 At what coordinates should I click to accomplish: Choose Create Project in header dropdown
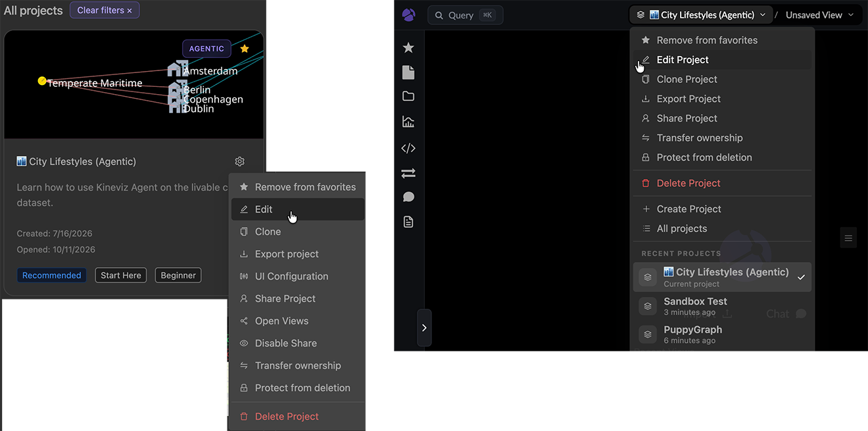click(722, 209)
